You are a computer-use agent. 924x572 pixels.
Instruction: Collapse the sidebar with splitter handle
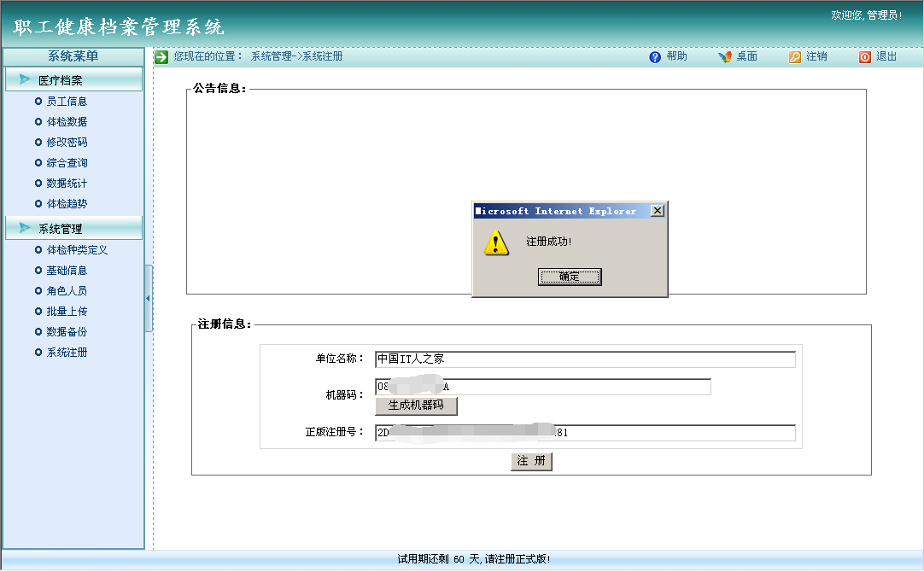pyautogui.click(x=148, y=298)
